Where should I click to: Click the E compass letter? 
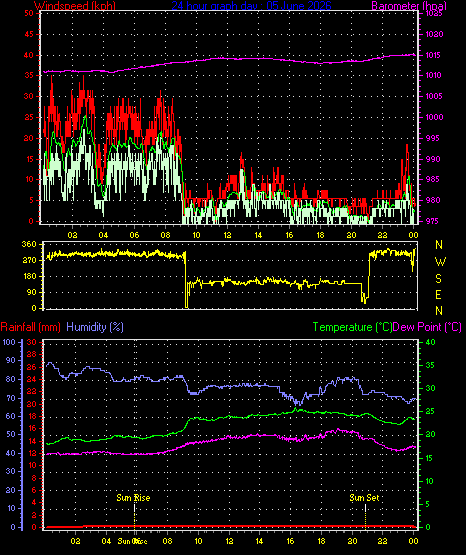438,295
